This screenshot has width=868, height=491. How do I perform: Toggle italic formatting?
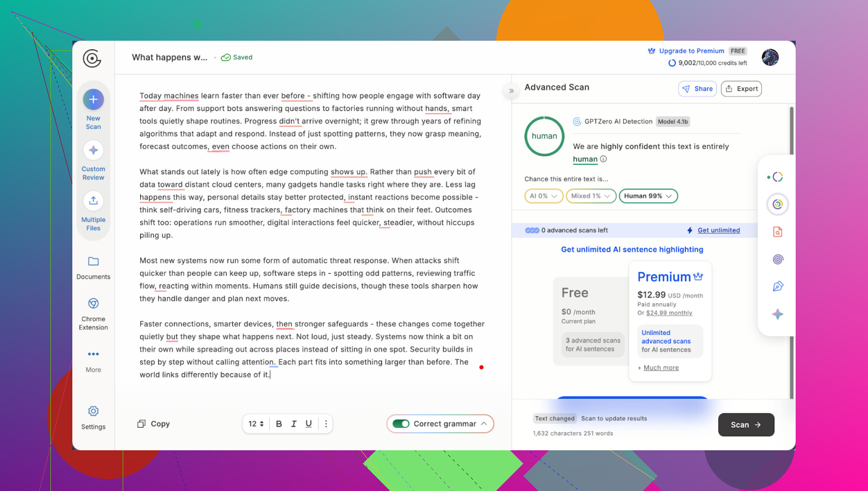[294, 424]
